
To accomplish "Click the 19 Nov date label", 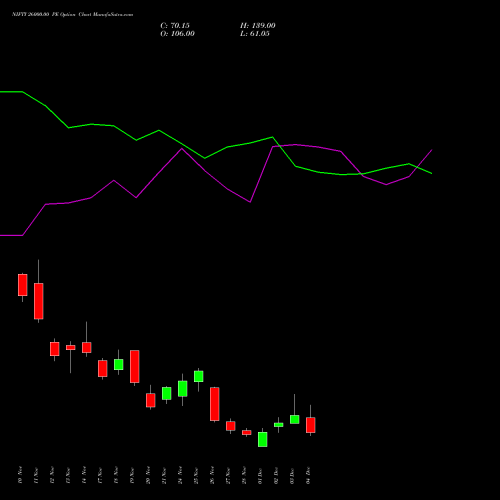I will click(132, 475).
